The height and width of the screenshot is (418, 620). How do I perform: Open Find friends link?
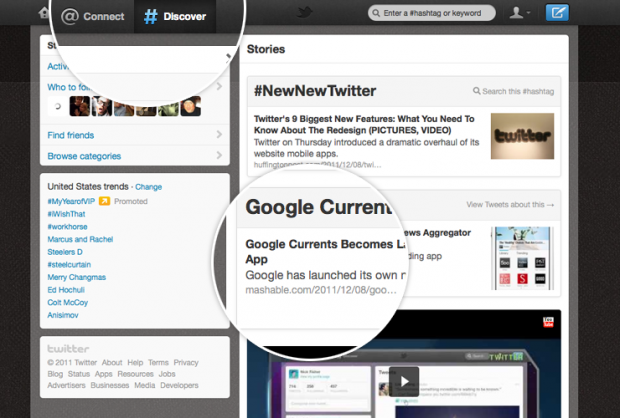pyautogui.click(x=71, y=135)
